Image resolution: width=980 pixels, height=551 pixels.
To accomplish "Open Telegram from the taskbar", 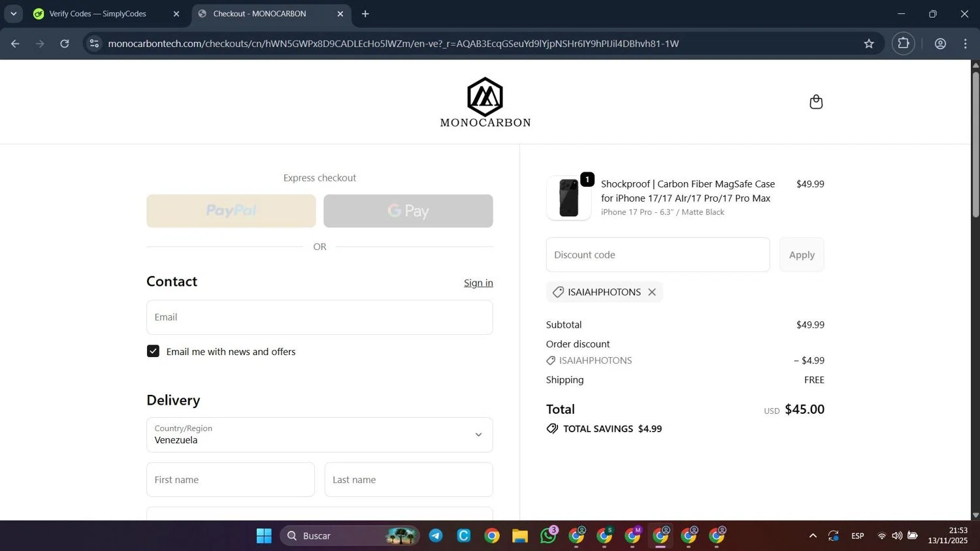I will point(436,536).
